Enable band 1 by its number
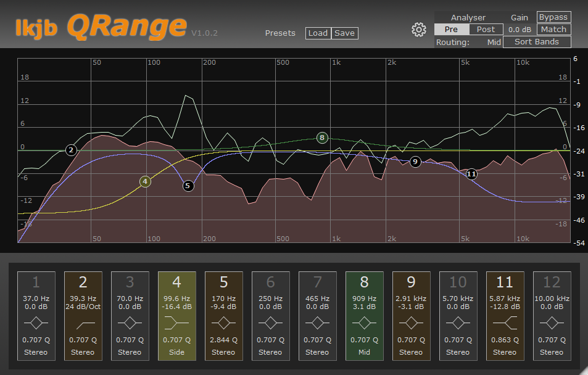Image resolution: width=588 pixels, height=375 pixels. tap(36, 282)
